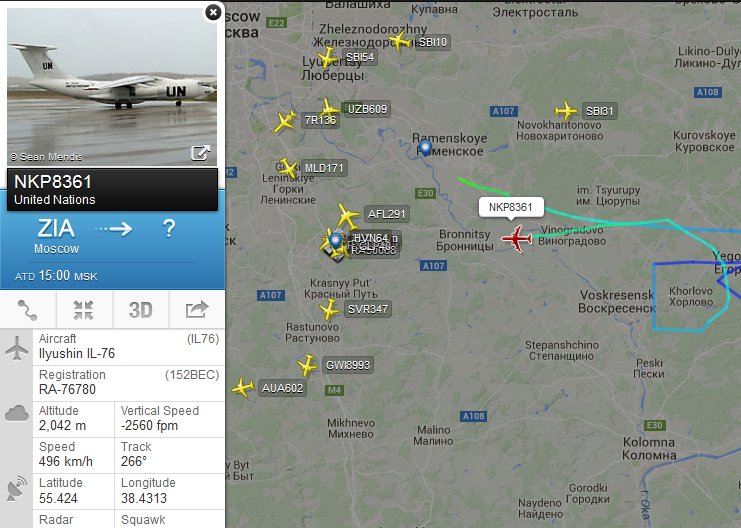Click the Il-76 UN aircraft photo

pyautogui.click(x=112, y=87)
